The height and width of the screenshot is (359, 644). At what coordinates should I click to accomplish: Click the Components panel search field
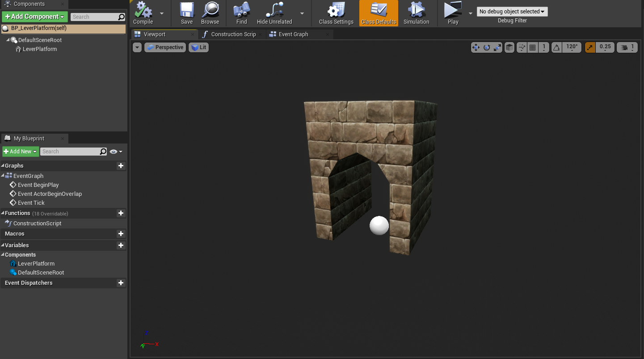point(94,17)
